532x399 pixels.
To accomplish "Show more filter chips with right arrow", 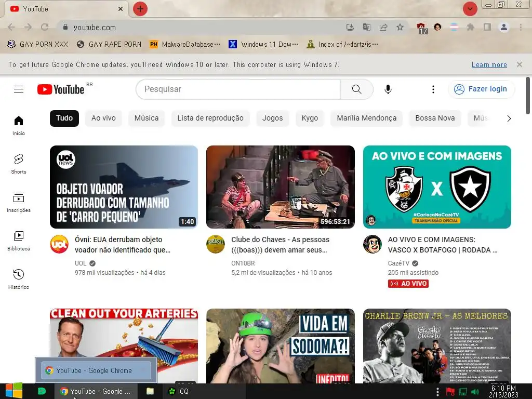I will tap(509, 118).
